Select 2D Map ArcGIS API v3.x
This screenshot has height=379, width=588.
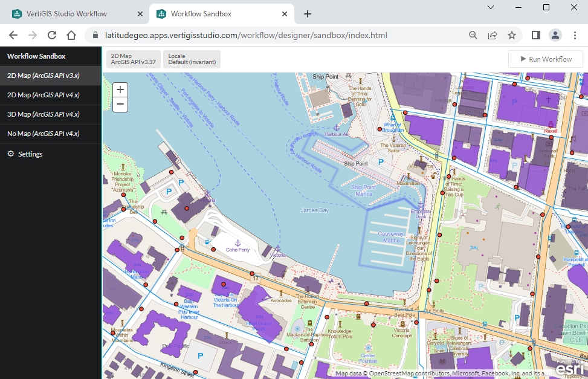43,76
